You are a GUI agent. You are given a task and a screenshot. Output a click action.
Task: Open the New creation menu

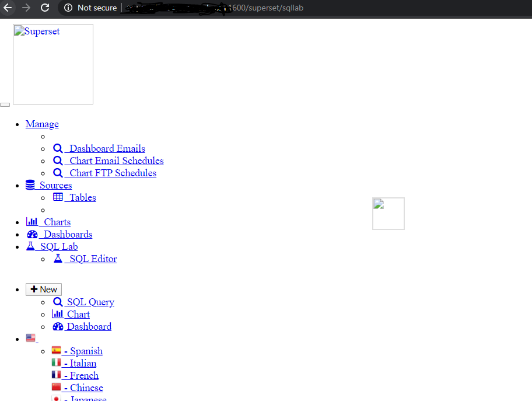point(43,289)
